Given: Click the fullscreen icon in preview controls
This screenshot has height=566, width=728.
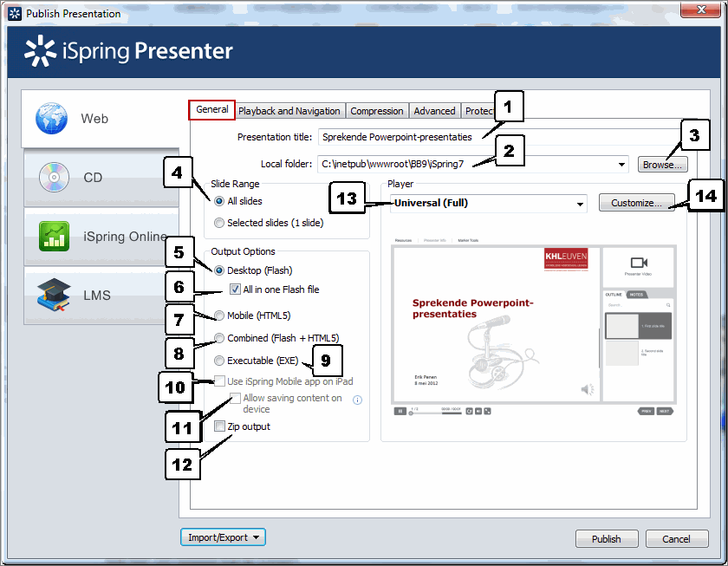Looking at the screenshot, I should [487, 411].
